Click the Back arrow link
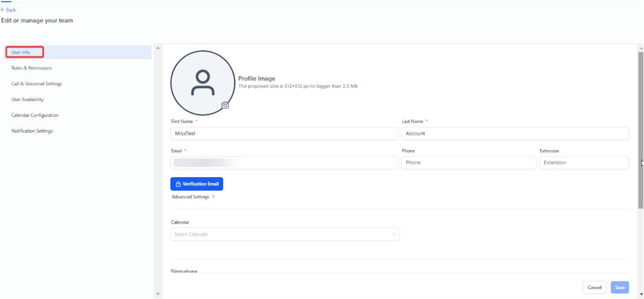This screenshot has width=644, height=299. point(9,10)
